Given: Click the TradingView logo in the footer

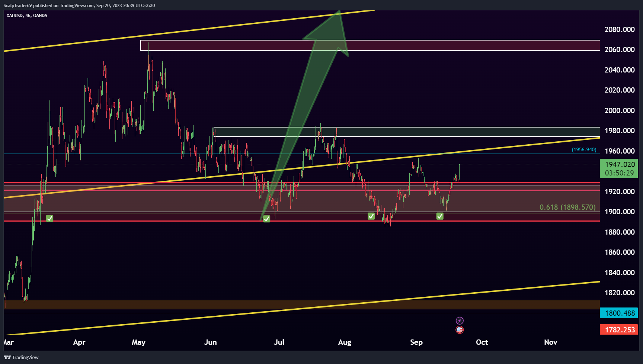Looking at the screenshot, I should coord(21,357).
